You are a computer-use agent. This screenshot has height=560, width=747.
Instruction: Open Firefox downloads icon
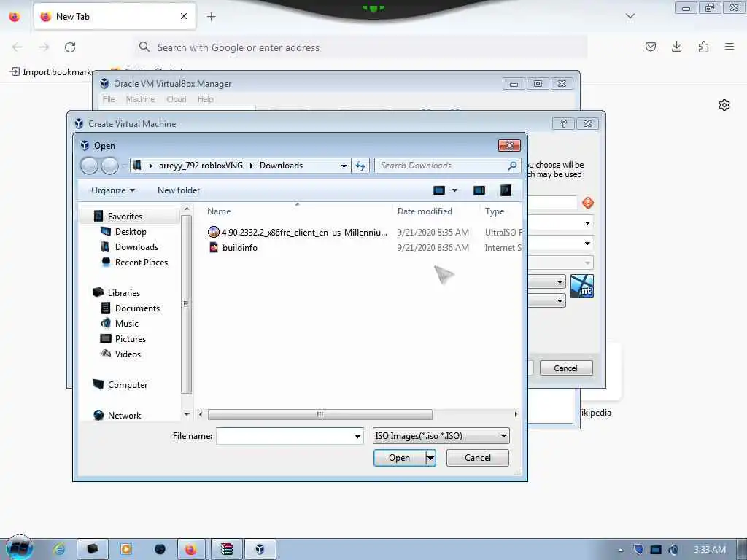coord(676,47)
